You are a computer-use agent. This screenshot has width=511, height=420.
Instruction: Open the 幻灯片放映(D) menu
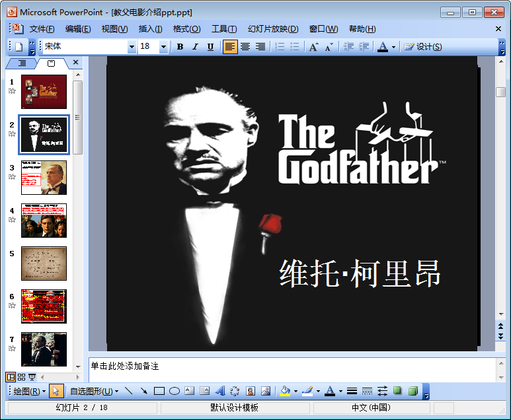(273, 29)
